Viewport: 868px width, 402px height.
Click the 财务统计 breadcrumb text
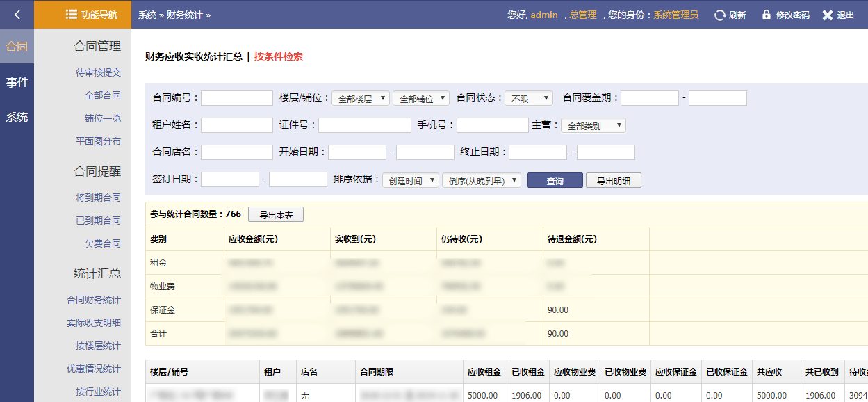coord(185,15)
